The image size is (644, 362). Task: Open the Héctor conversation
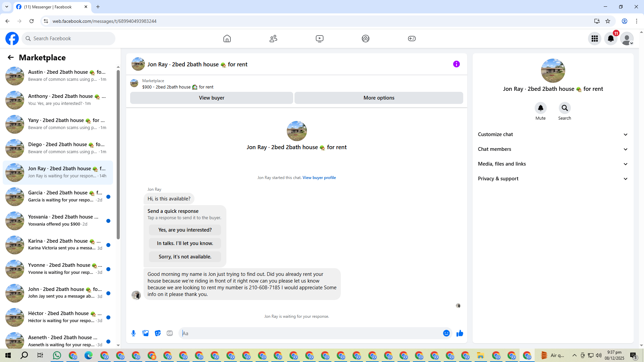(x=58, y=317)
